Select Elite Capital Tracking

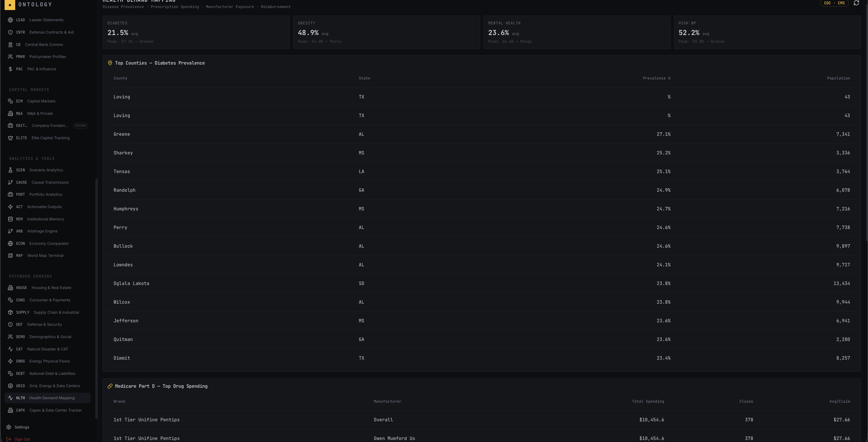(50, 138)
